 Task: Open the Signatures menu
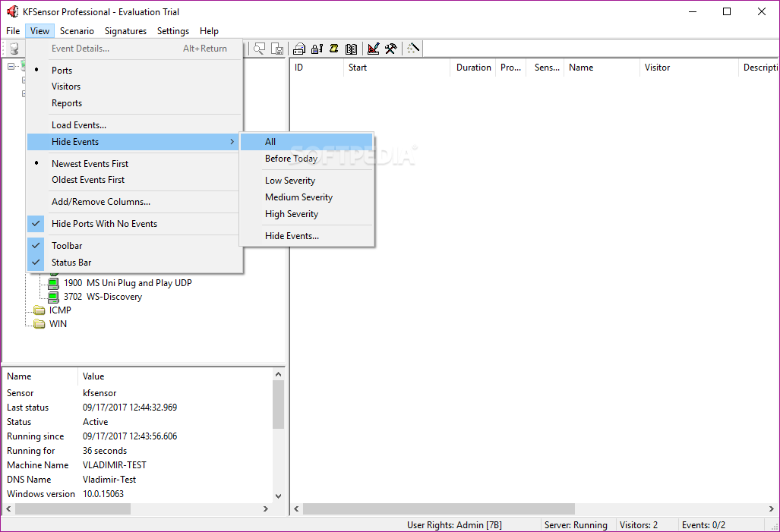pyautogui.click(x=125, y=31)
